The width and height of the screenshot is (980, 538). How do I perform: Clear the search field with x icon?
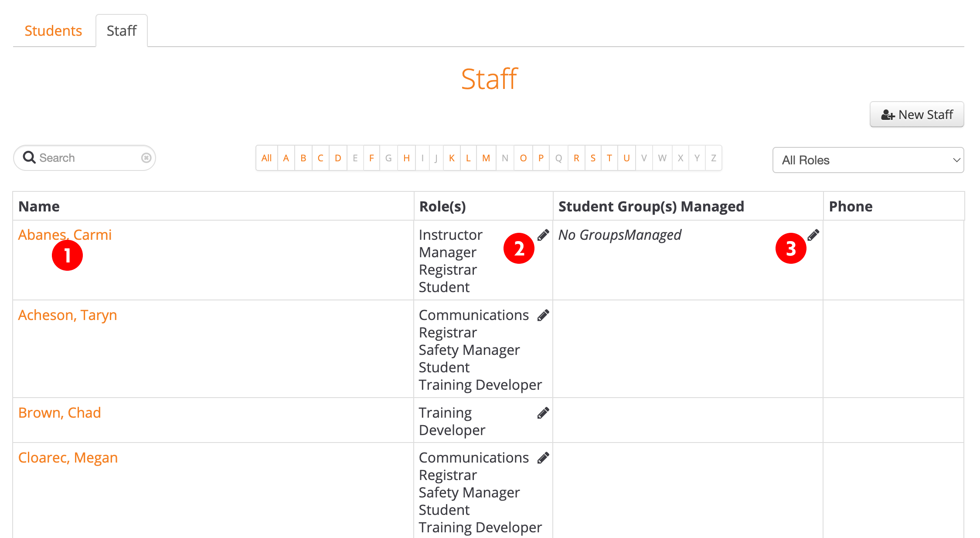click(x=146, y=158)
